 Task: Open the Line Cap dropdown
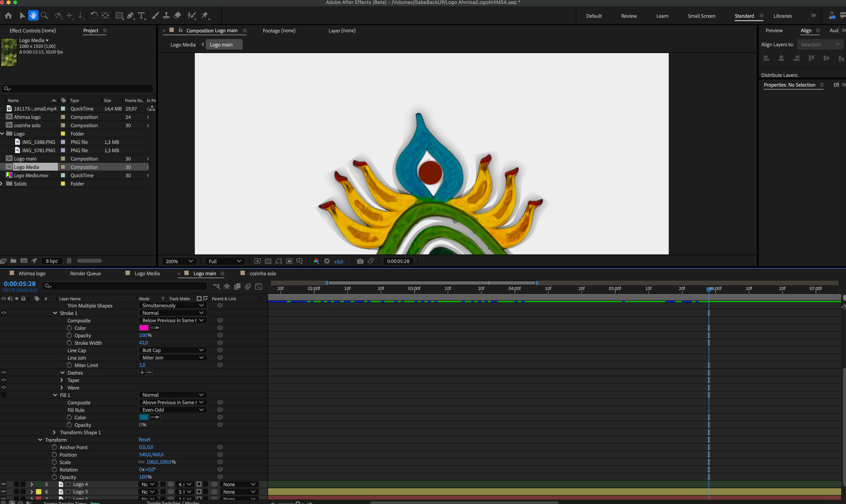coord(173,350)
